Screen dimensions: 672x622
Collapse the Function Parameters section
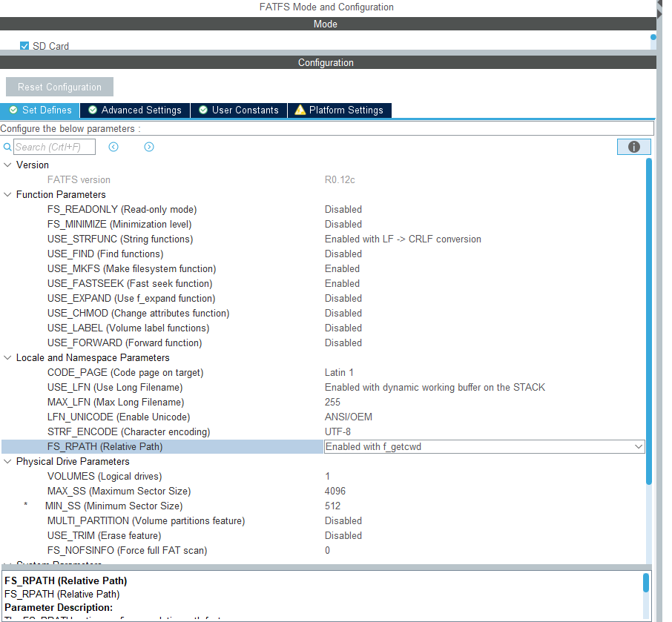tap(7, 194)
